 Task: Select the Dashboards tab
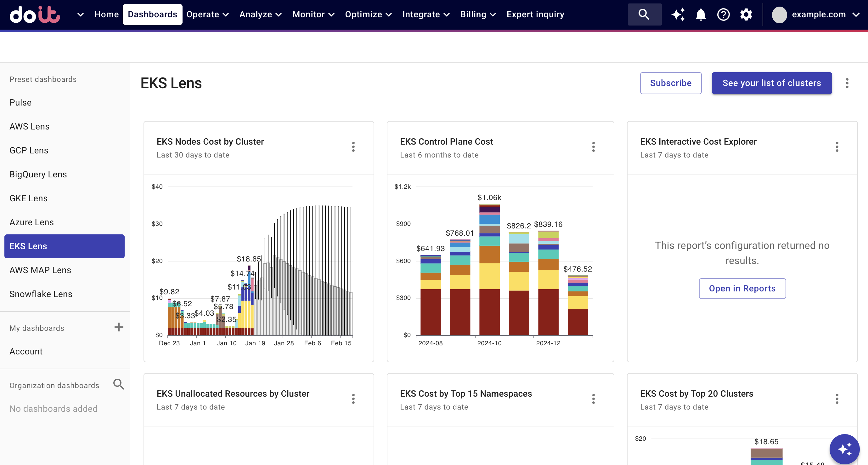pos(152,14)
